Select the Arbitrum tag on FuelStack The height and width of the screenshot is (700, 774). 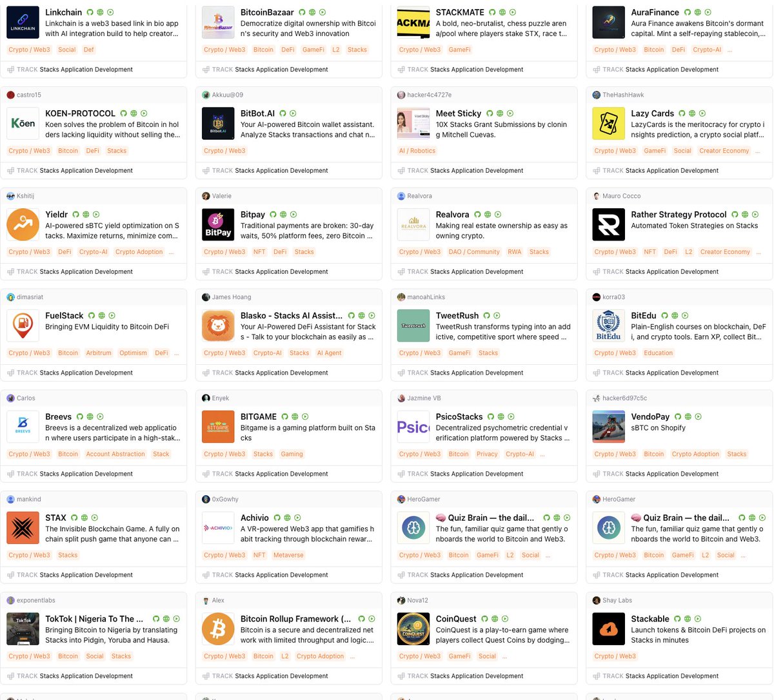(99, 353)
